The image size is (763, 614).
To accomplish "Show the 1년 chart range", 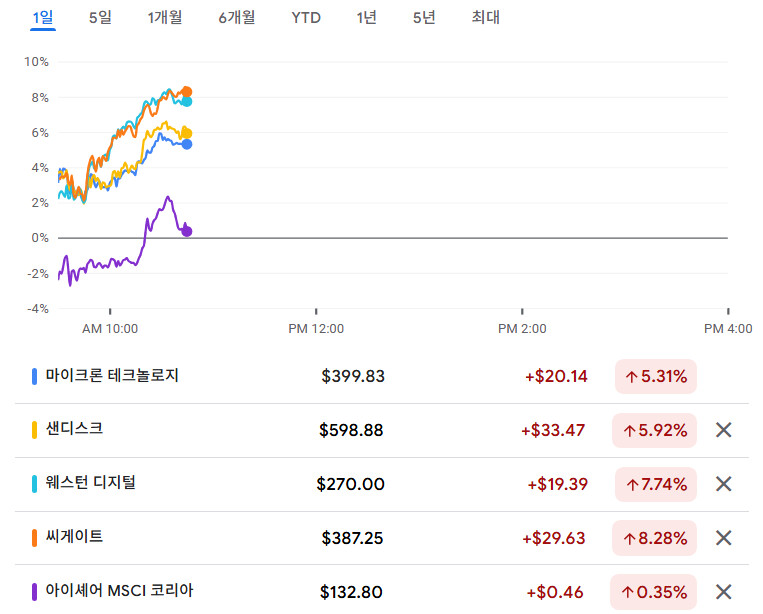I will coord(366,17).
